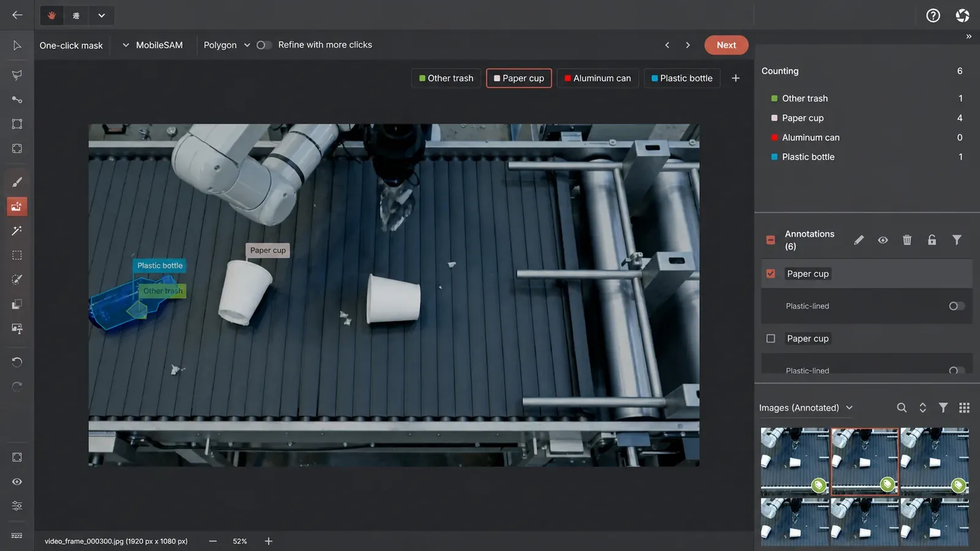Click the Next button
Image resolution: width=980 pixels, height=551 pixels.
tap(726, 45)
